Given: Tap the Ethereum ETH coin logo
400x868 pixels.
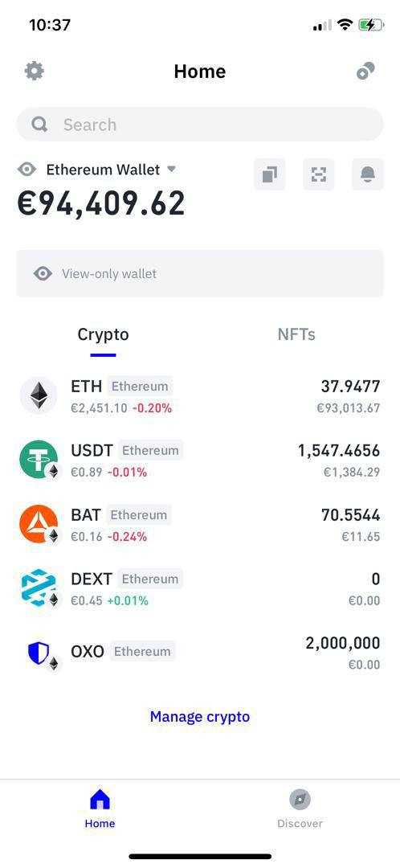Looking at the screenshot, I should [39, 395].
